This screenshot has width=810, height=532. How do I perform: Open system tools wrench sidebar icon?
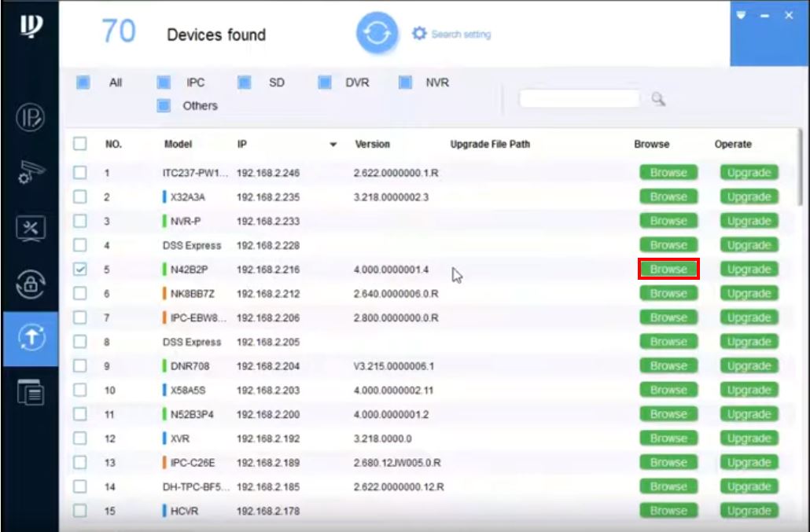tap(31, 229)
